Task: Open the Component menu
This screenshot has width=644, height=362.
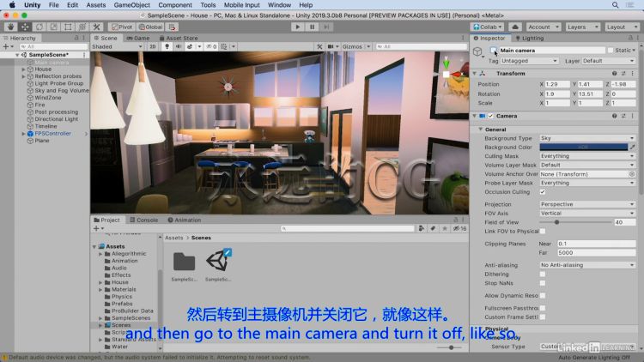Action: pyautogui.click(x=175, y=5)
